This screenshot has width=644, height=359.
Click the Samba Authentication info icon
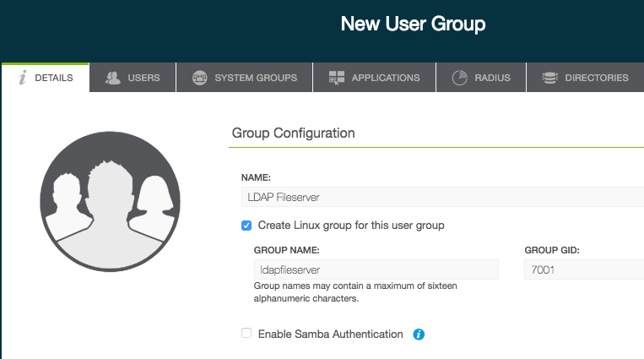click(x=419, y=335)
